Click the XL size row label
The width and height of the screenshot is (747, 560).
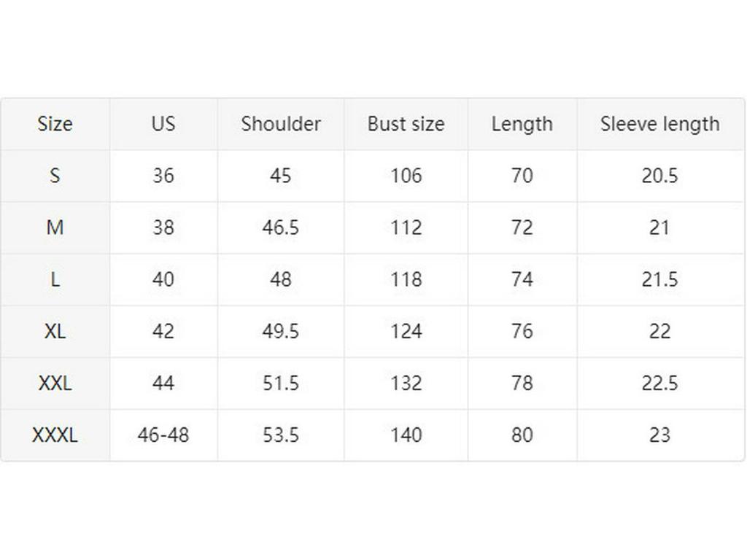[x=55, y=331]
